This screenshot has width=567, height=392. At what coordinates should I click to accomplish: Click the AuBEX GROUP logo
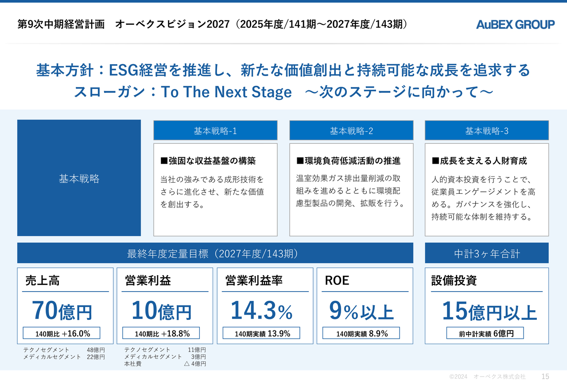point(516,25)
